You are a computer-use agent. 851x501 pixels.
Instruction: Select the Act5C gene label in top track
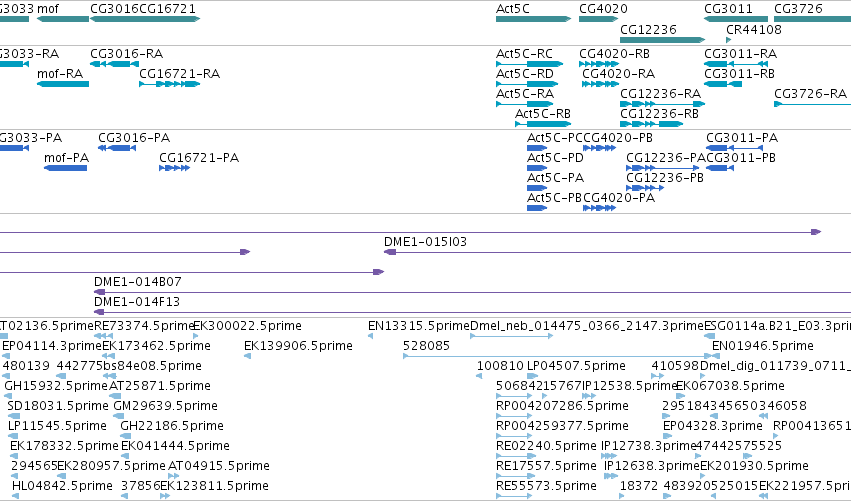click(513, 9)
